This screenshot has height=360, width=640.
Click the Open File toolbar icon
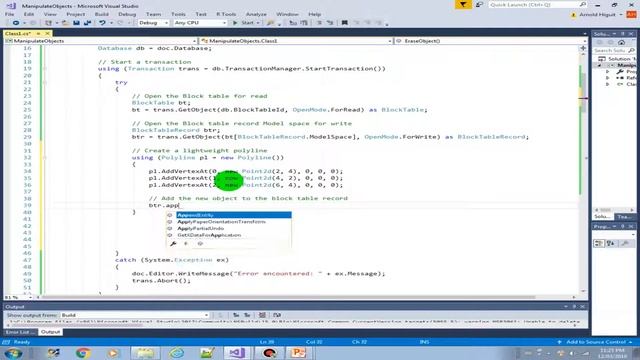pyautogui.click(x=65, y=23)
